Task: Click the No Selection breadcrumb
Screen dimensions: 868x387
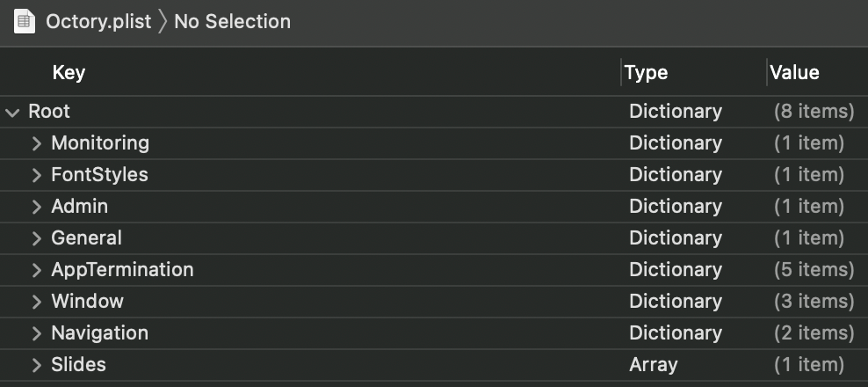Action: tap(232, 21)
